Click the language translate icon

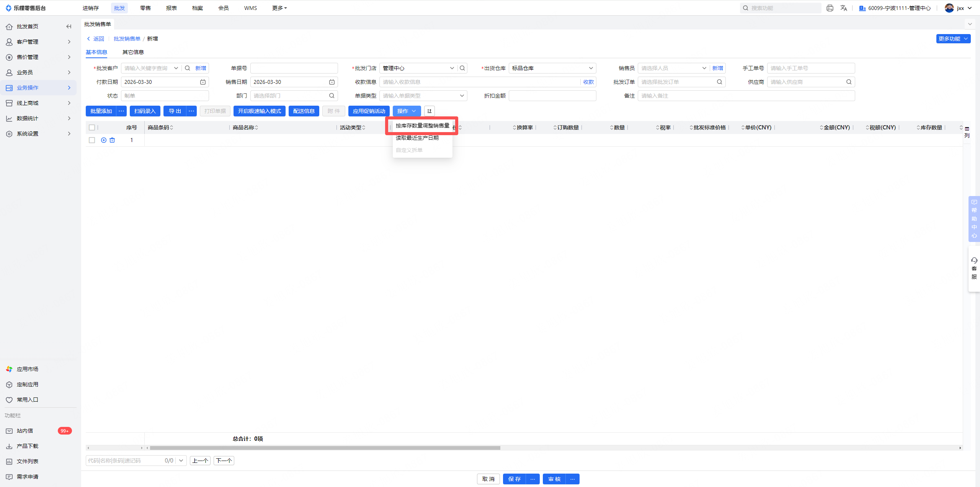click(844, 8)
